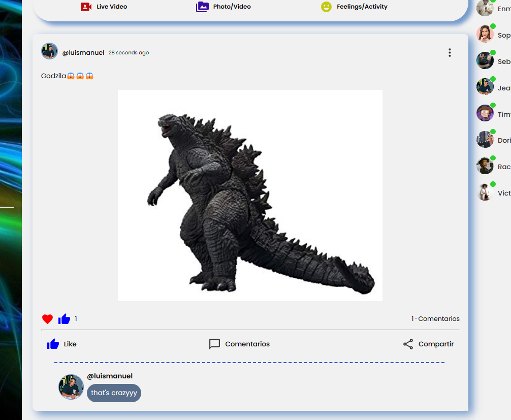Viewport: 511px width, 420px height.
Task: Click the Comentarios speech bubble icon
Action: point(214,344)
